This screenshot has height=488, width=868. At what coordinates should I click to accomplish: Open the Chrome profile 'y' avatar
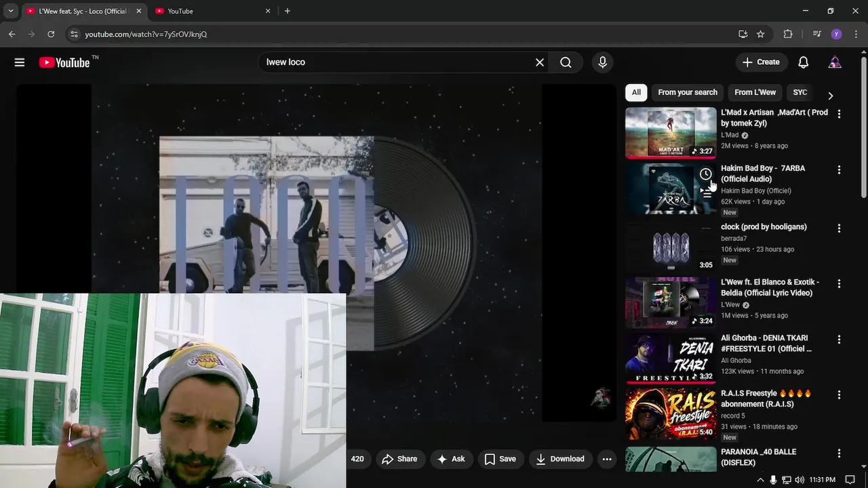click(836, 34)
